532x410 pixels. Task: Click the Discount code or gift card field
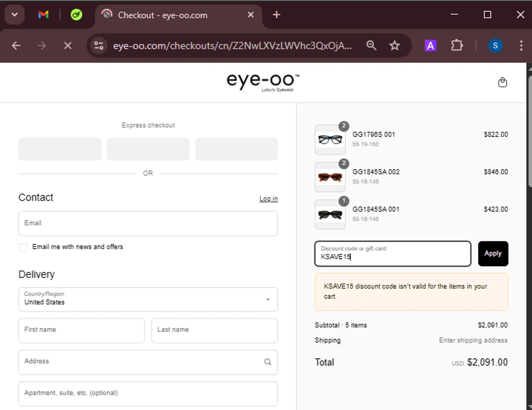(x=393, y=254)
